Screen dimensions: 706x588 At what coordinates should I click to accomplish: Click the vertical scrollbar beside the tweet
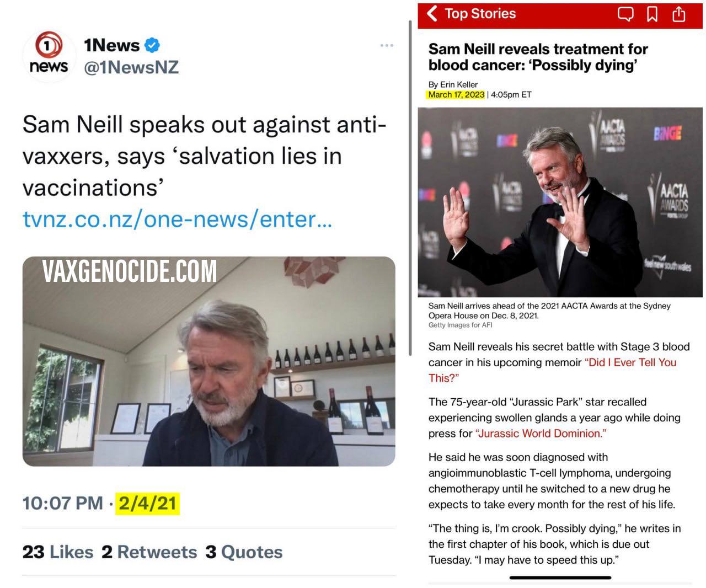410,188
